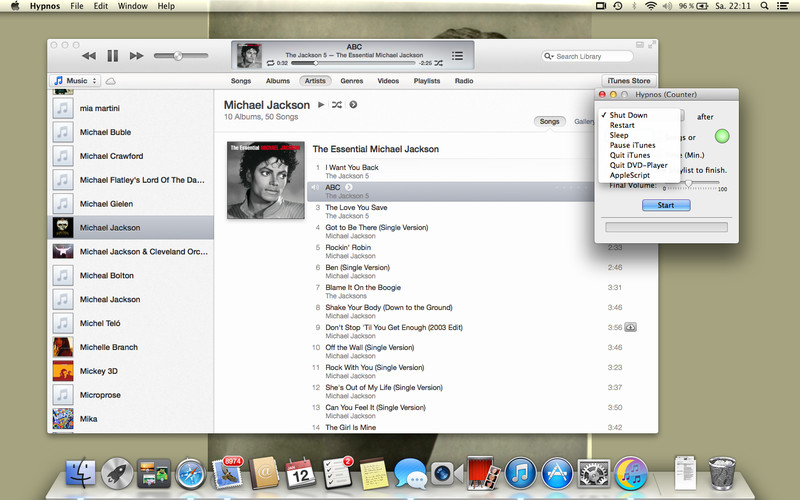Click the Start button in Hypnos

[x=666, y=205]
